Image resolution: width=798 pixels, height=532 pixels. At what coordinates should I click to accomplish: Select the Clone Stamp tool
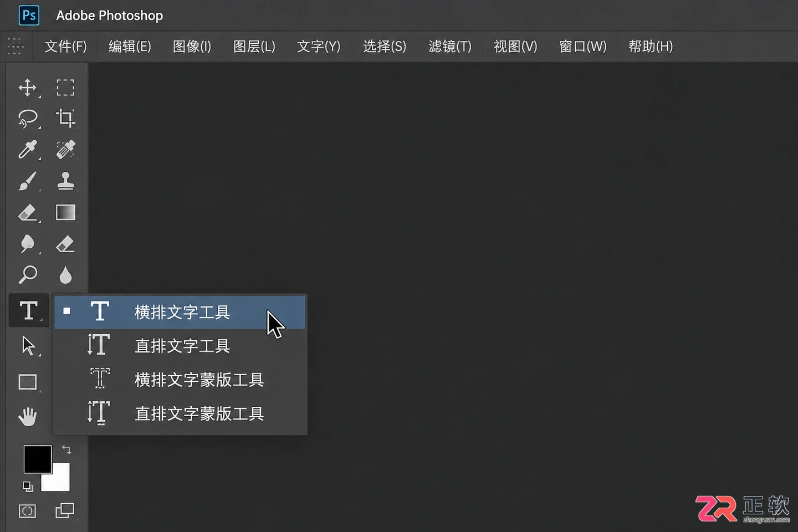point(65,181)
